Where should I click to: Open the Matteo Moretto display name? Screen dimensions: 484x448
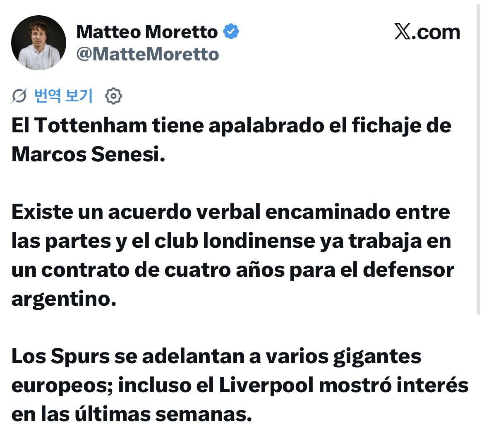[147, 31]
